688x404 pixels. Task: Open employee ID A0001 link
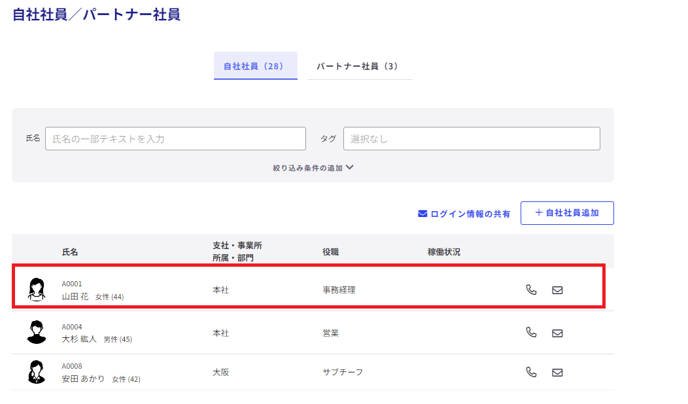(72, 284)
